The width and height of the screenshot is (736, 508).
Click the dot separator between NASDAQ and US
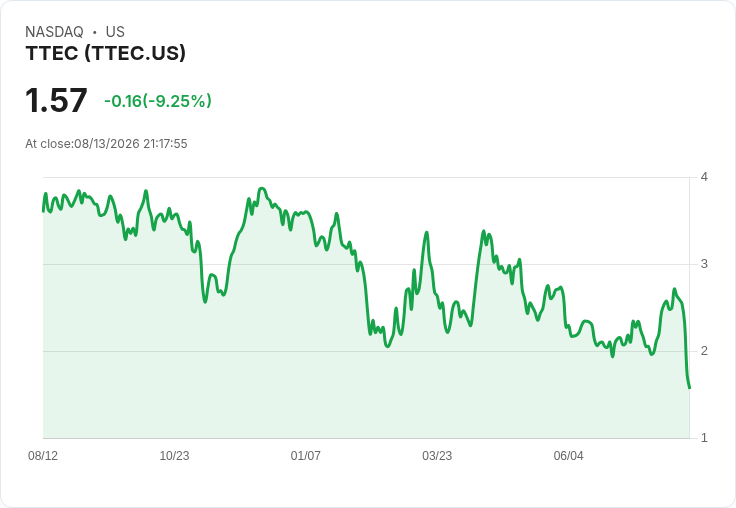pos(94,32)
